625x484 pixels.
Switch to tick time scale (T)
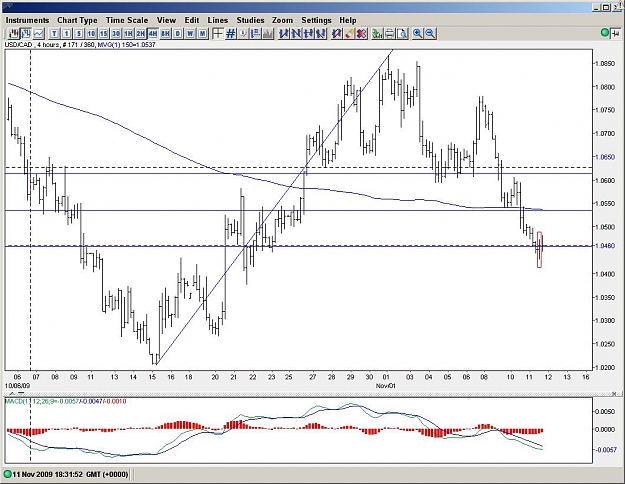tap(54, 34)
